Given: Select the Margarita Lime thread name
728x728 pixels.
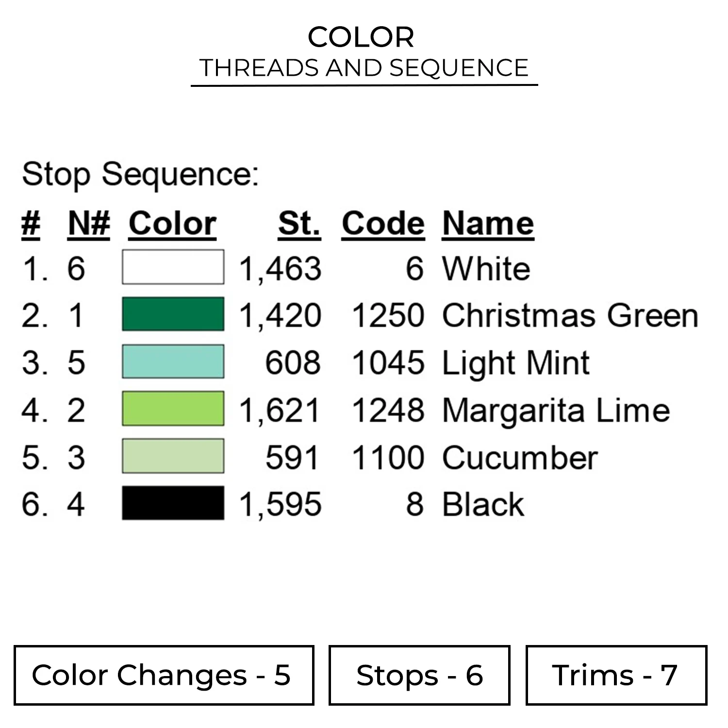Looking at the screenshot, I should 556,411.
